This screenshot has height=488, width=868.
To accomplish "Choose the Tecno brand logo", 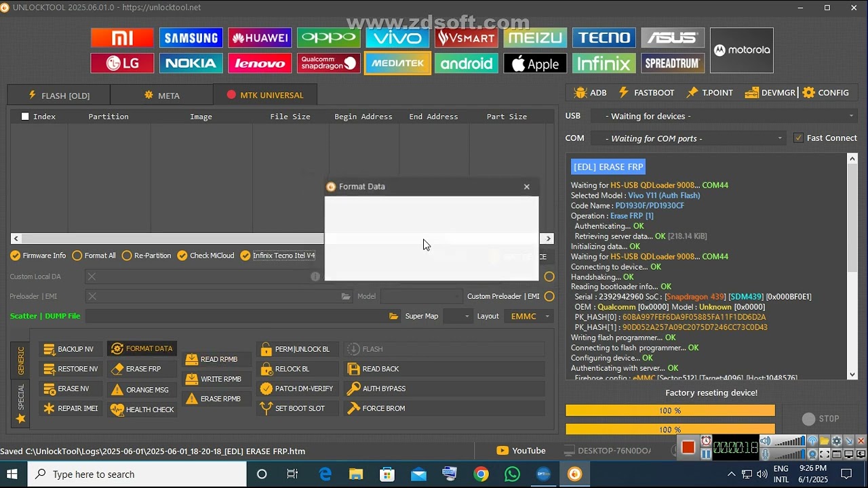I will coord(604,38).
